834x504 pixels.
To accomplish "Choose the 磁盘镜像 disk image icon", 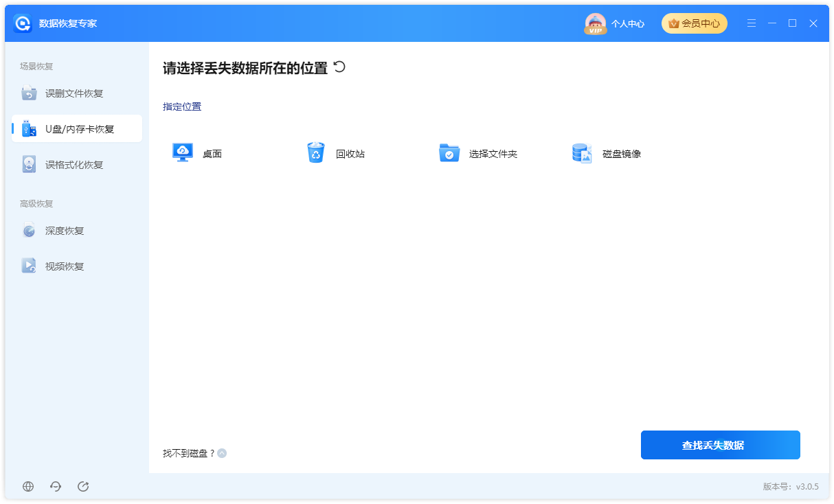I will [x=582, y=153].
